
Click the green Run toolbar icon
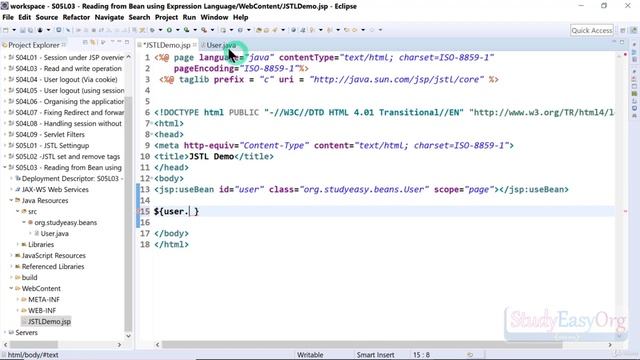click(x=169, y=30)
